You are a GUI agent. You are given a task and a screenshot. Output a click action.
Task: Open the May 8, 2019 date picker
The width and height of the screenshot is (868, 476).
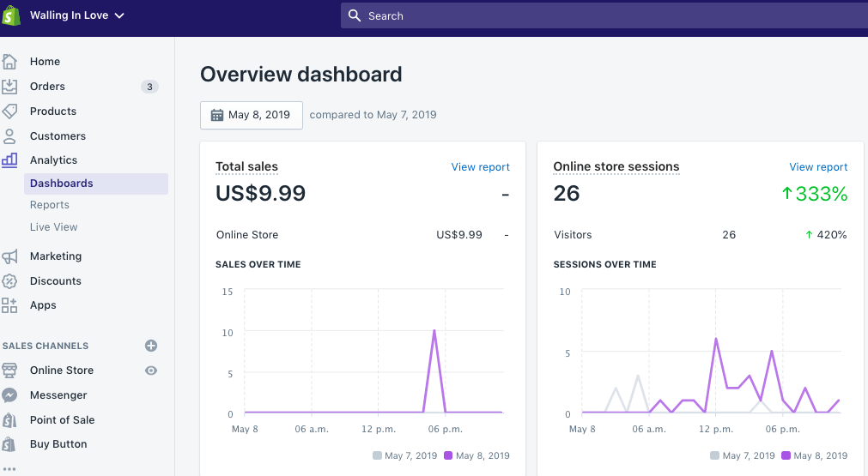click(251, 115)
